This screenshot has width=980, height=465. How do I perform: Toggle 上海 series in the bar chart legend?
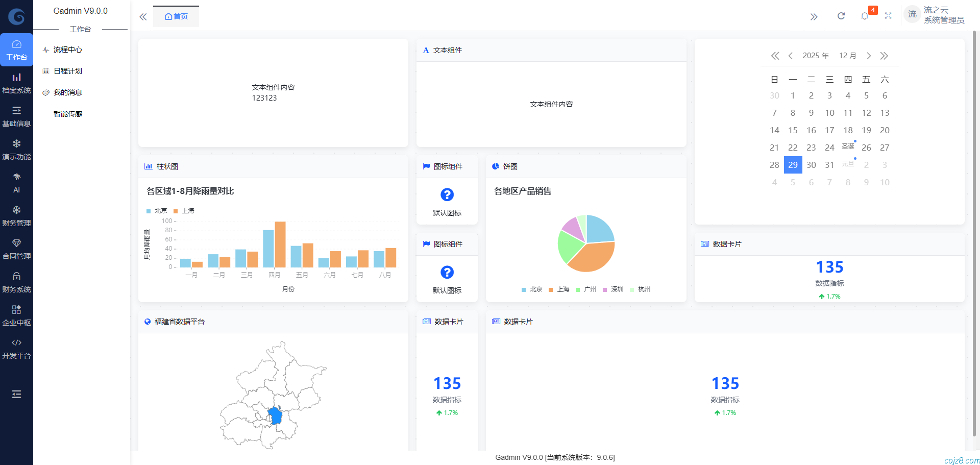(x=183, y=210)
